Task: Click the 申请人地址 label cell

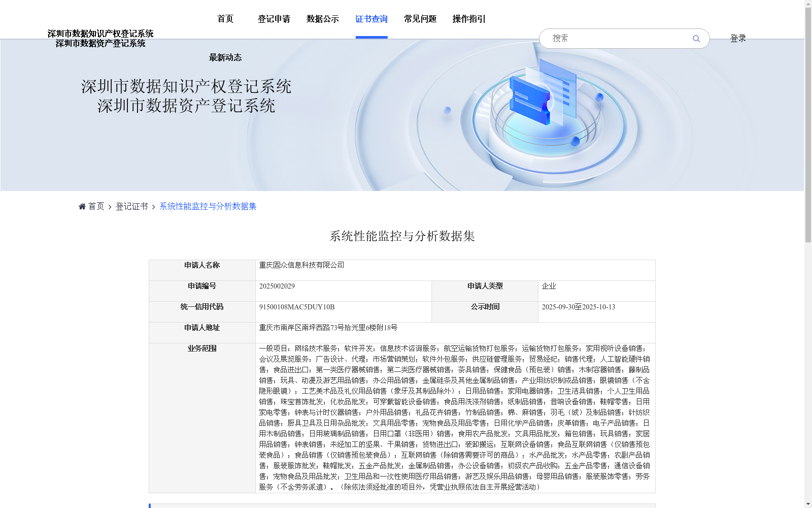Action: [x=202, y=333]
